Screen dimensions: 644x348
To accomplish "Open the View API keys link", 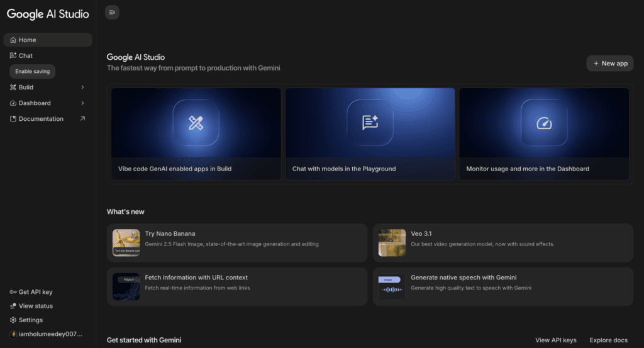I will tap(555, 340).
